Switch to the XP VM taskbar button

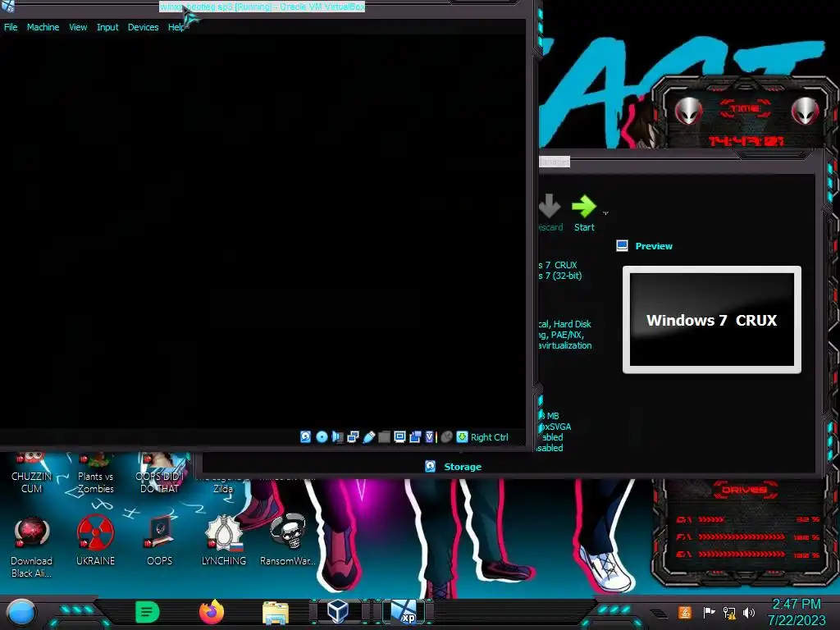pos(404,611)
